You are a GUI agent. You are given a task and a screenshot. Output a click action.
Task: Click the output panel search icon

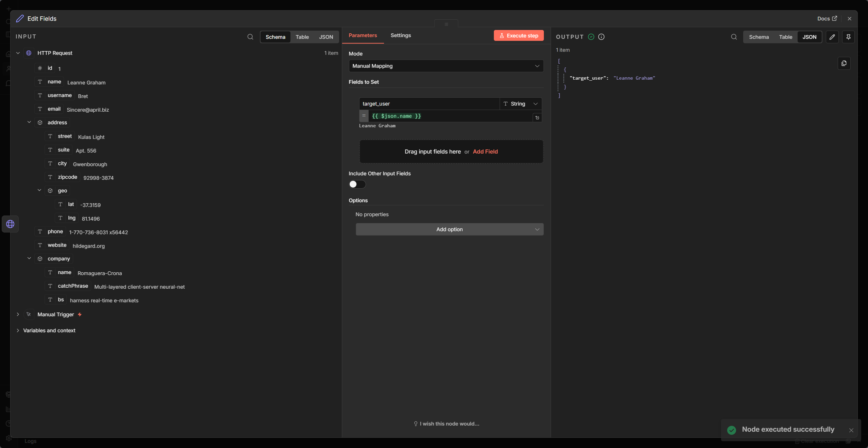pyautogui.click(x=734, y=37)
